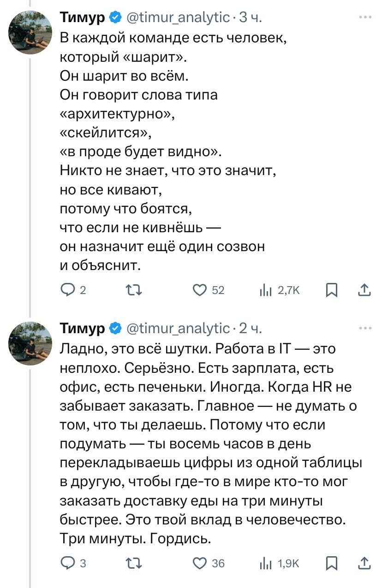Image resolution: width=382 pixels, height=588 pixels.
Task: Open @timur_analytic handle on first tweet
Action: point(178,18)
